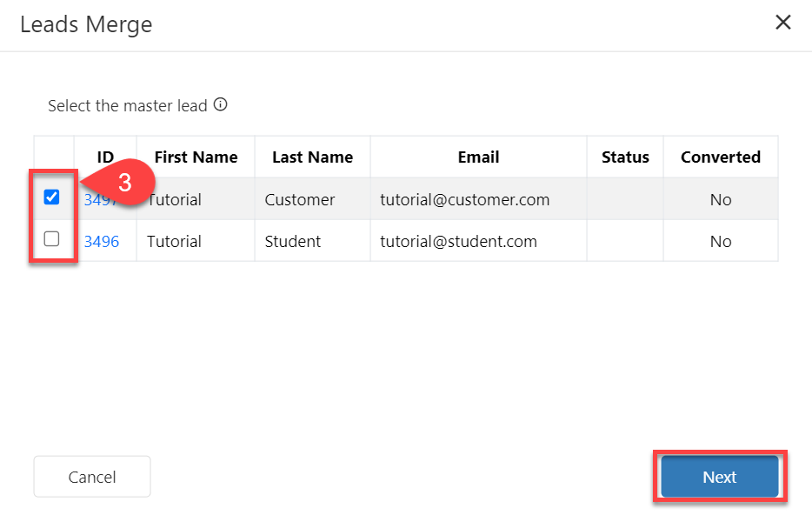Select the Converted column header
Viewport: 812px width, 515px height.
tap(720, 157)
